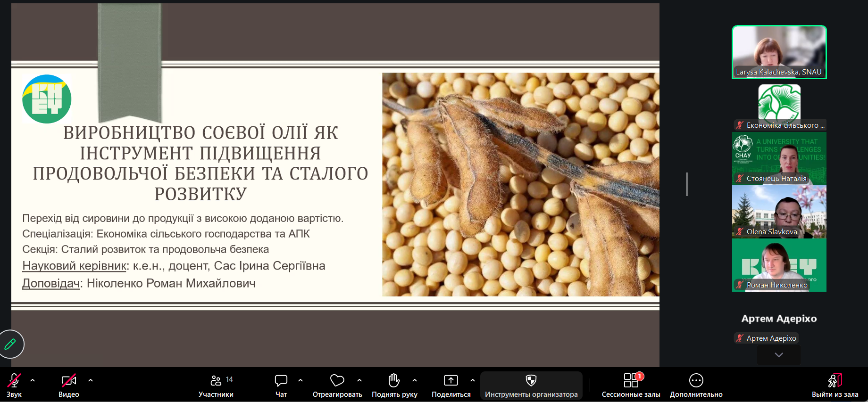Open Сессионные залы breakout rooms
The image size is (868, 402).
pos(631,385)
